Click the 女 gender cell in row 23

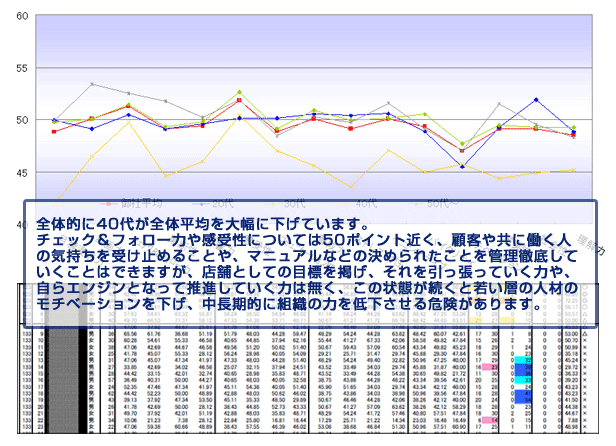coord(91,427)
